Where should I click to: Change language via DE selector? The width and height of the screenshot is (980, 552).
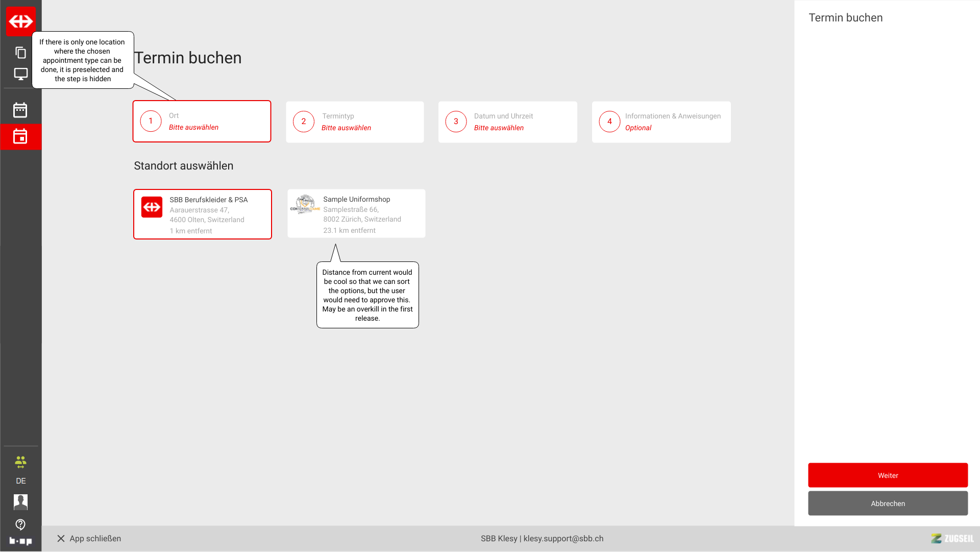[x=20, y=481]
